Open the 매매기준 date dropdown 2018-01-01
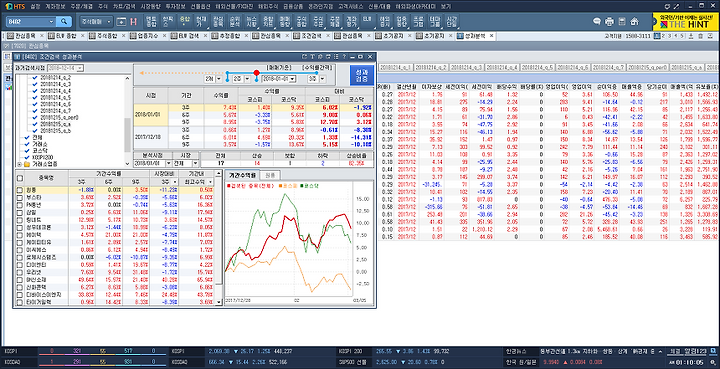This screenshot has width=720, height=369. coord(292,79)
